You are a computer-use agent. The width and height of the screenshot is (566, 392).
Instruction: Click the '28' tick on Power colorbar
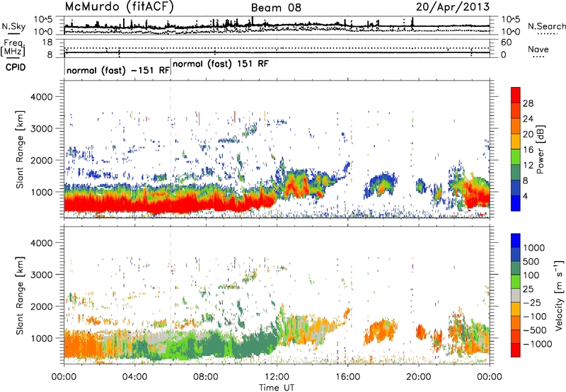tap(528, 103)
